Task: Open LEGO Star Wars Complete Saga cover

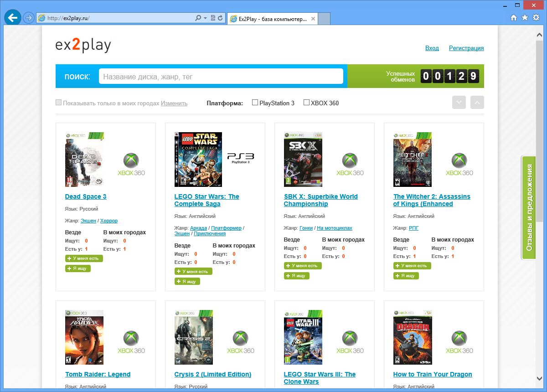Action: 198,160
